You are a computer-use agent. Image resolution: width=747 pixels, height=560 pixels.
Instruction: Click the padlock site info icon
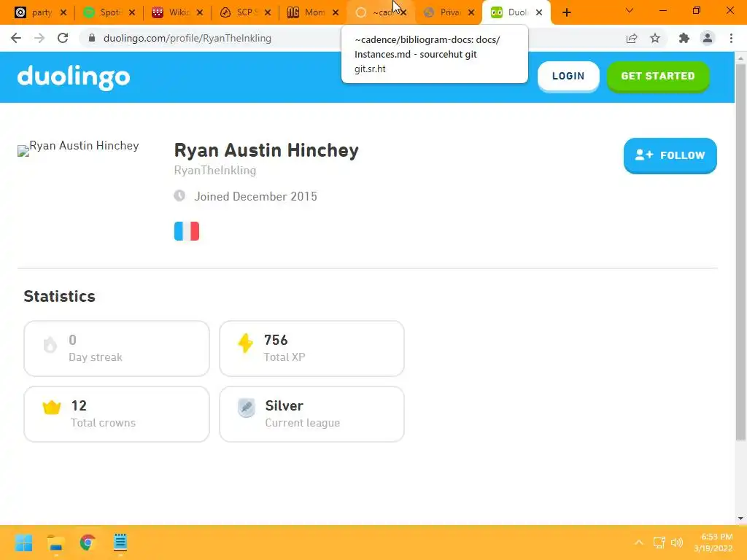[x=92, y=38]
